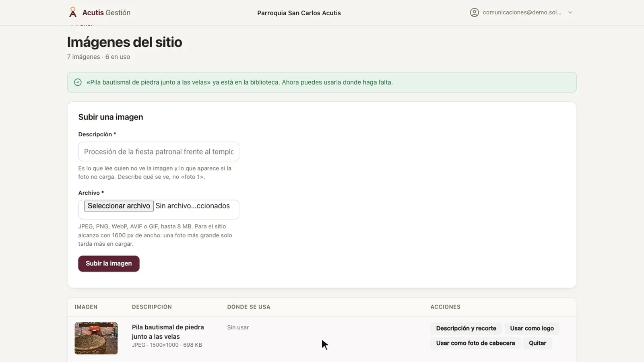Click the DESCRIPCIÓN column header
This screenshot has width=644, height=362.
point(152,307)
